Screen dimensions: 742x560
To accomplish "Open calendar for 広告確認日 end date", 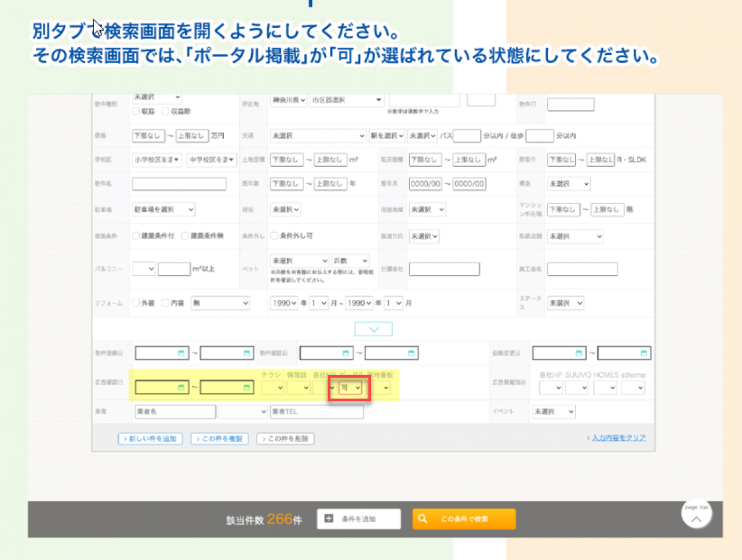I will coord(247,388).
